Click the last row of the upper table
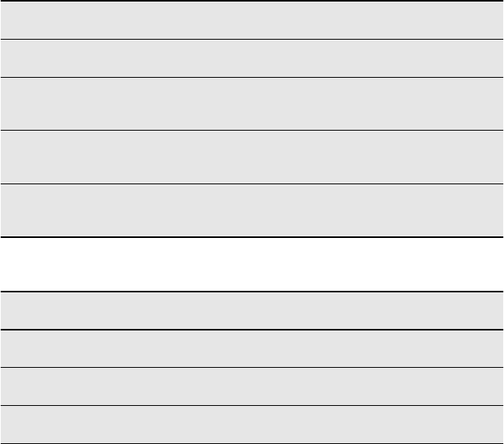This screenshot has height=444, width=504. (x=252, y=210)
